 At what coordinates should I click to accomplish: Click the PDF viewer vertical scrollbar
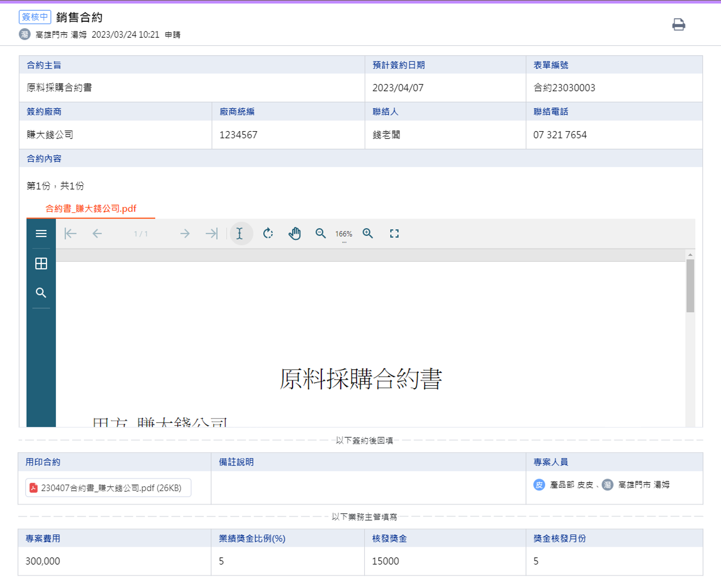coord(690,286)
